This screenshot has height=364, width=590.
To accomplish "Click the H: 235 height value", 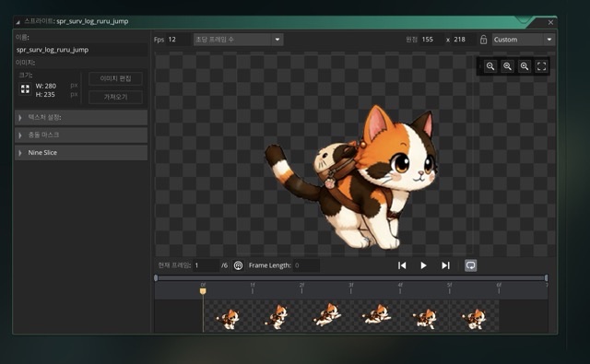I will (x=45, y=94).
